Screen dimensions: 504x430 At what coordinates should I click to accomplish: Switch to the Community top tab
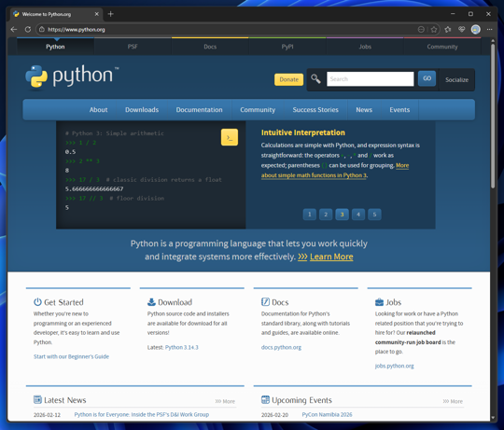coord(442,47)
